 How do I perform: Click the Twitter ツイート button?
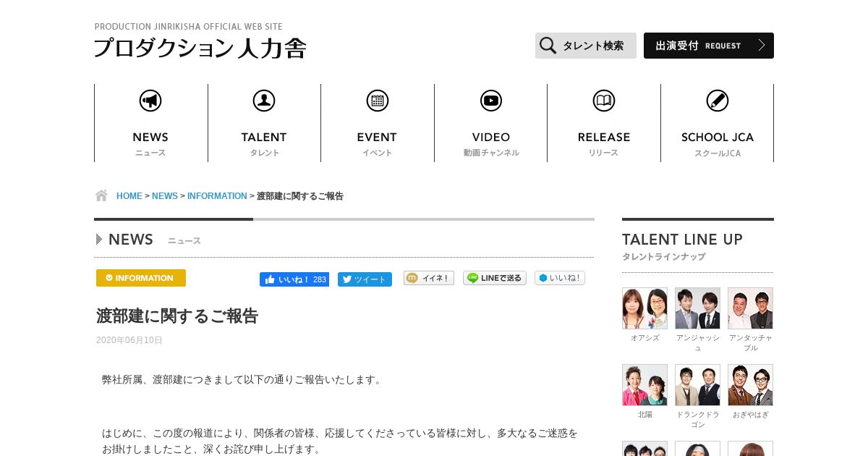pos(365,279)
